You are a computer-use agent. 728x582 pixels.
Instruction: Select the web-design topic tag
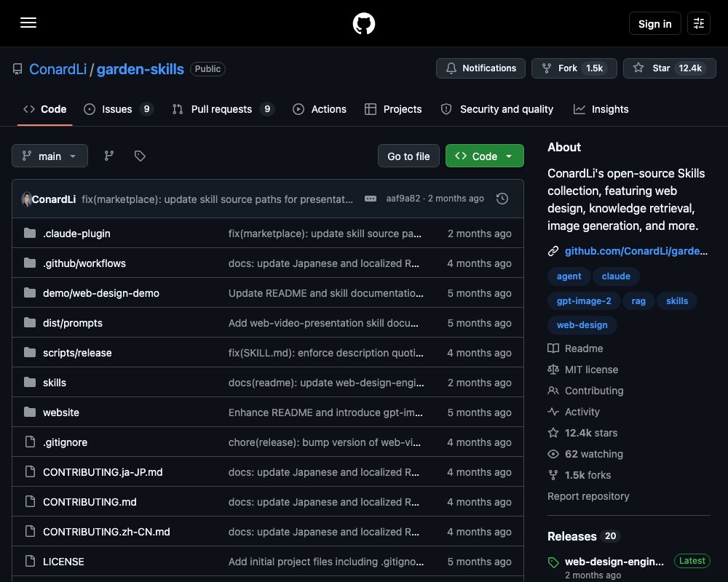(582, 325)
